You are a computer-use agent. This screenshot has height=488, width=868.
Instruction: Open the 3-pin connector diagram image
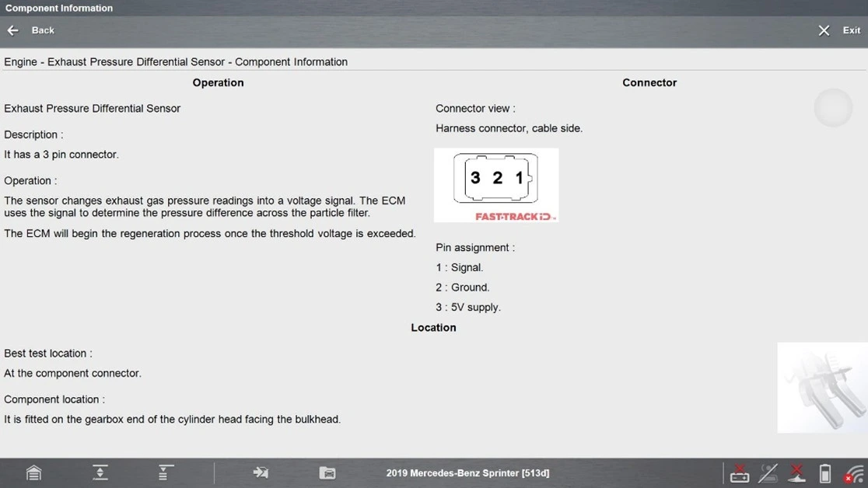click(496, 184)
